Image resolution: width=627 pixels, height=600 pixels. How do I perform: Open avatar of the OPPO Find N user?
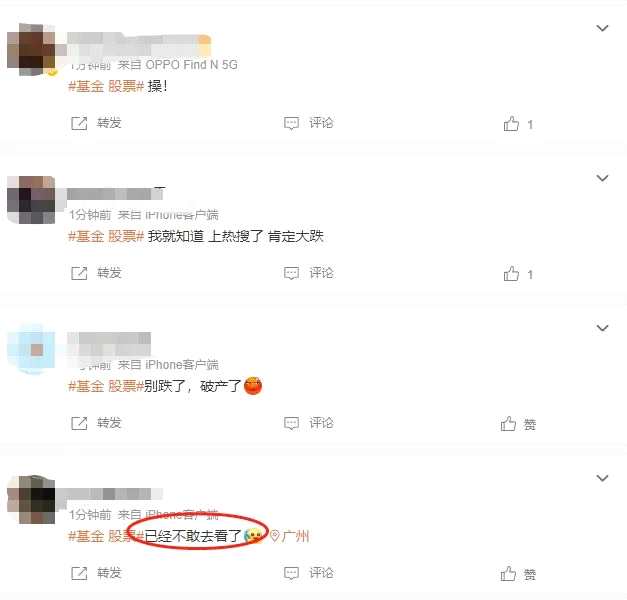pyautogui.click(x=31, y=49)
